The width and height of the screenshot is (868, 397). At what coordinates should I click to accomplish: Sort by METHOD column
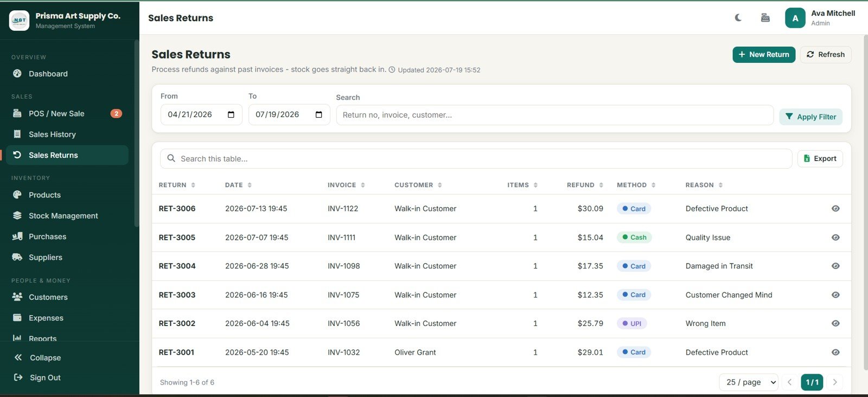click(636, 185)
